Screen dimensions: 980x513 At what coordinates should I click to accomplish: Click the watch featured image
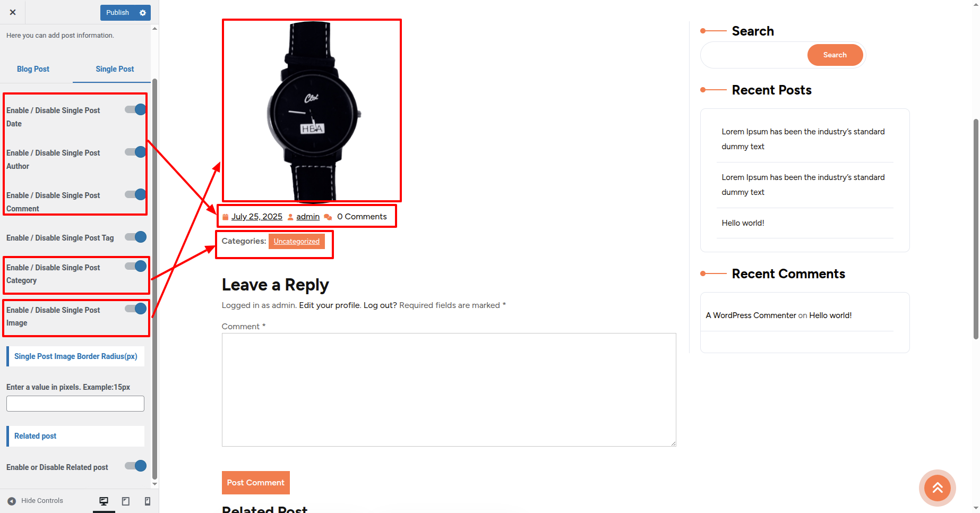pyautogui.click(x=312, y=110)
